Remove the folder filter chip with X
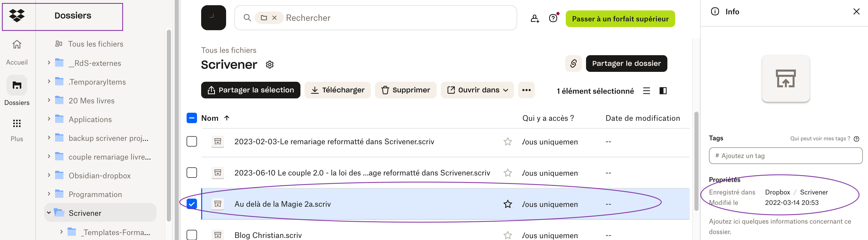The image size is (868, 240). [275, 17]
